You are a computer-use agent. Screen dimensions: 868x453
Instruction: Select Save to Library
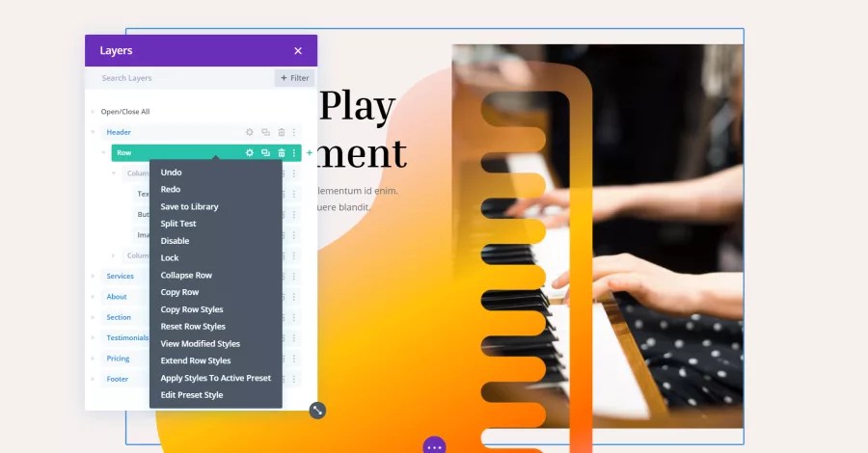(189, 207)
